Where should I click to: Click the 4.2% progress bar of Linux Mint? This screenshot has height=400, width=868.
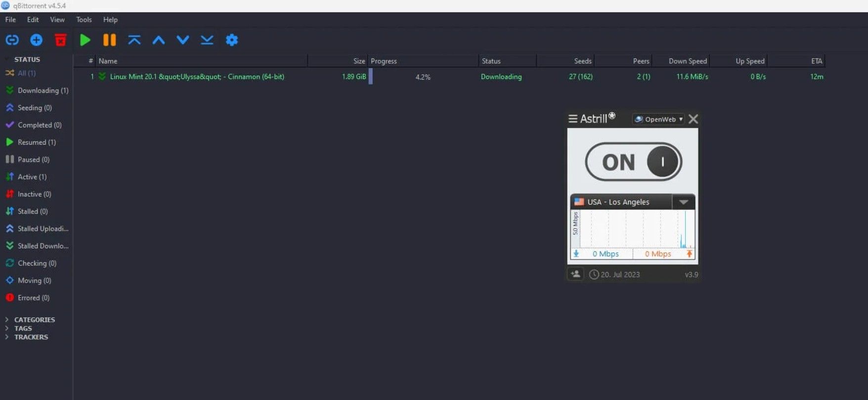pos(423,77)
